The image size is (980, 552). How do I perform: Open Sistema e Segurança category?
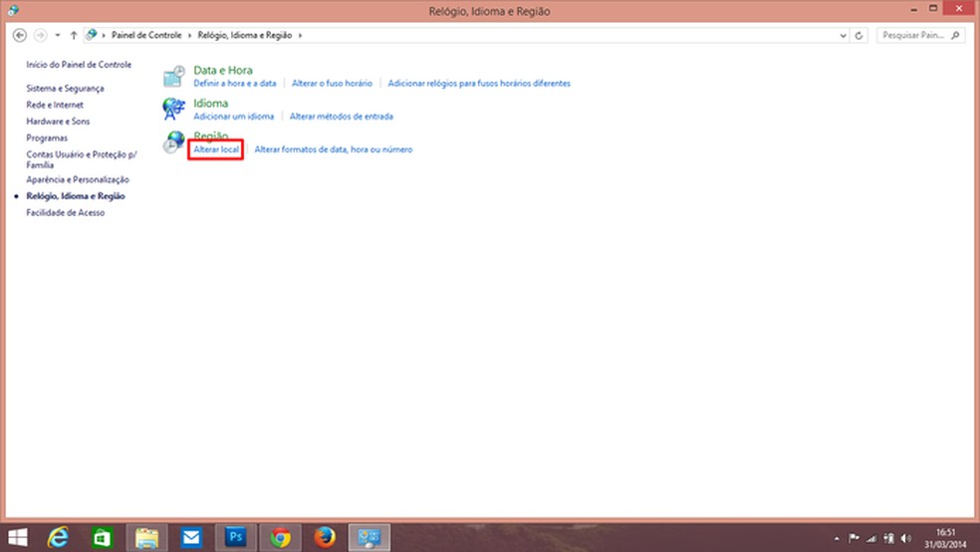coord(65,88)
